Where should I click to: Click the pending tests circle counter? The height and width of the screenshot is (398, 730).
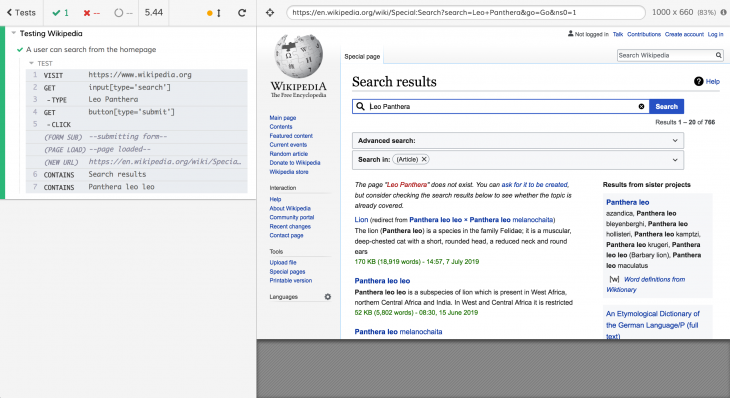pyautogui.click(x=123, y=13)
